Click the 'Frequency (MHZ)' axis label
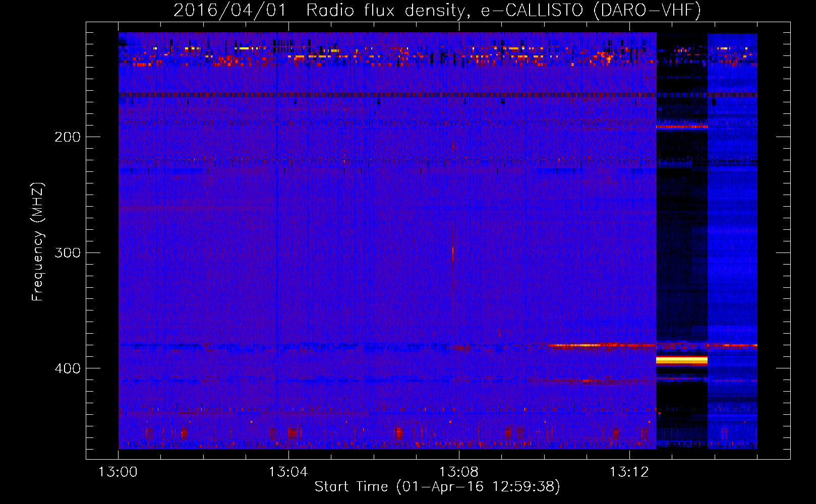This screenshot has height=504, width=816. tap(37, 242)
